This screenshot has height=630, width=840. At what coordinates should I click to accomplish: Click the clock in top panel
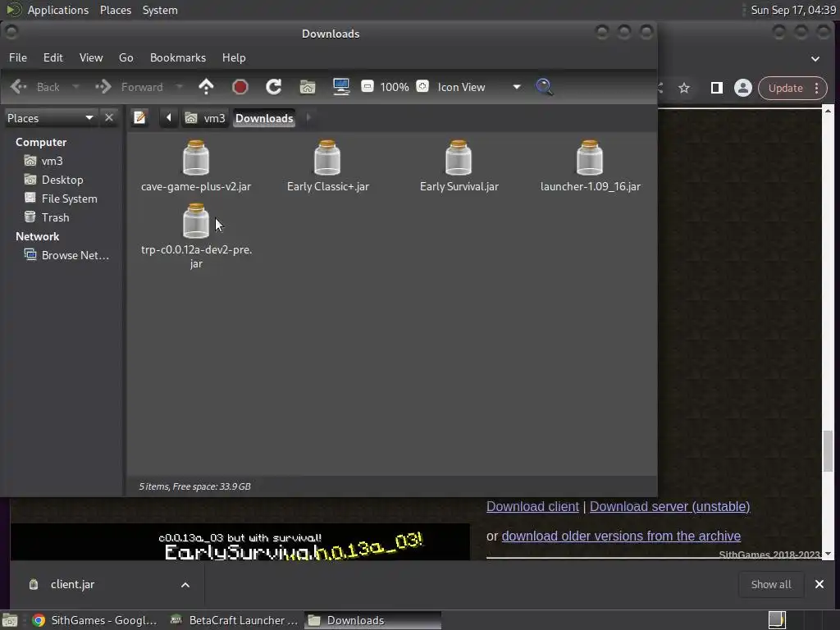793,10
